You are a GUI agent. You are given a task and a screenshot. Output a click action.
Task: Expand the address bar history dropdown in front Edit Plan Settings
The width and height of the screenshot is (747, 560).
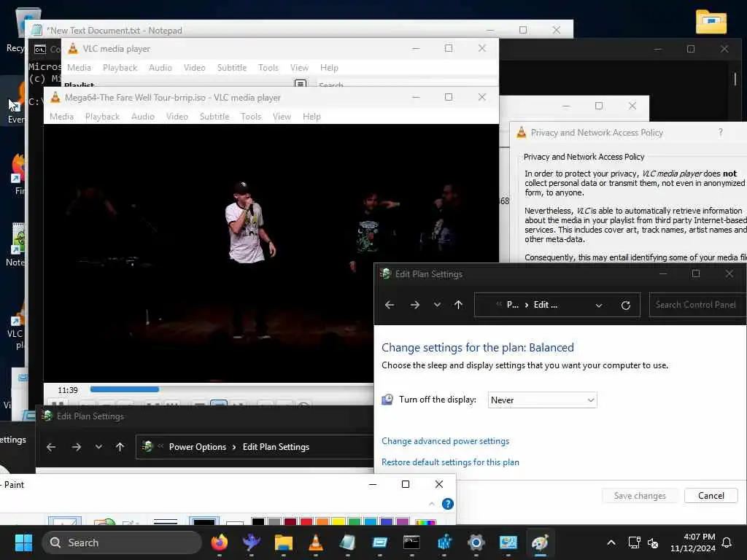599,306
